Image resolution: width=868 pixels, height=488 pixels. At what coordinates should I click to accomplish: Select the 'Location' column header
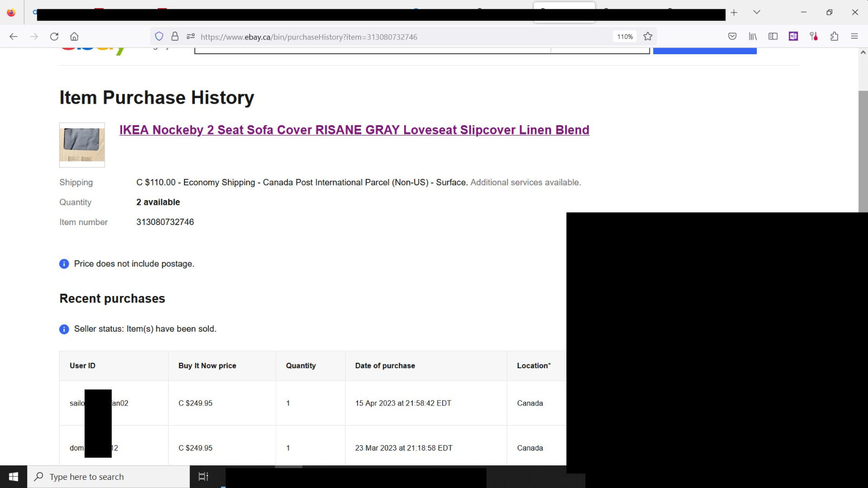tap(534, 366)
